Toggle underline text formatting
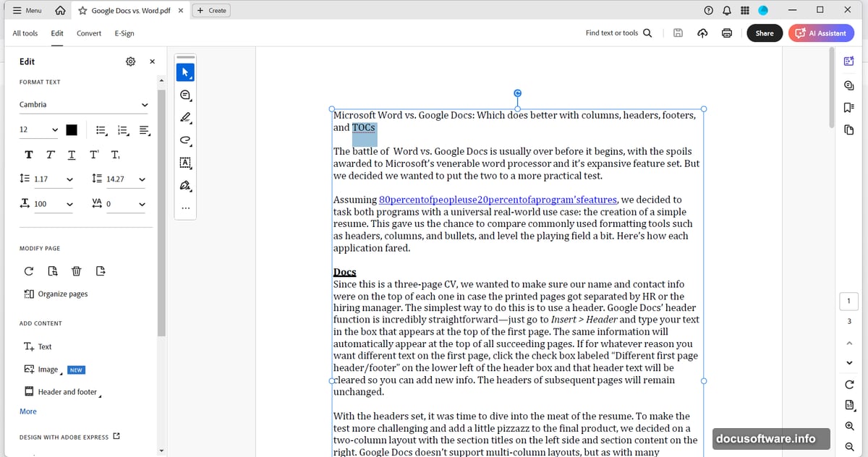The height and width of the screenshot is (457, 868). tap(72, 155)
